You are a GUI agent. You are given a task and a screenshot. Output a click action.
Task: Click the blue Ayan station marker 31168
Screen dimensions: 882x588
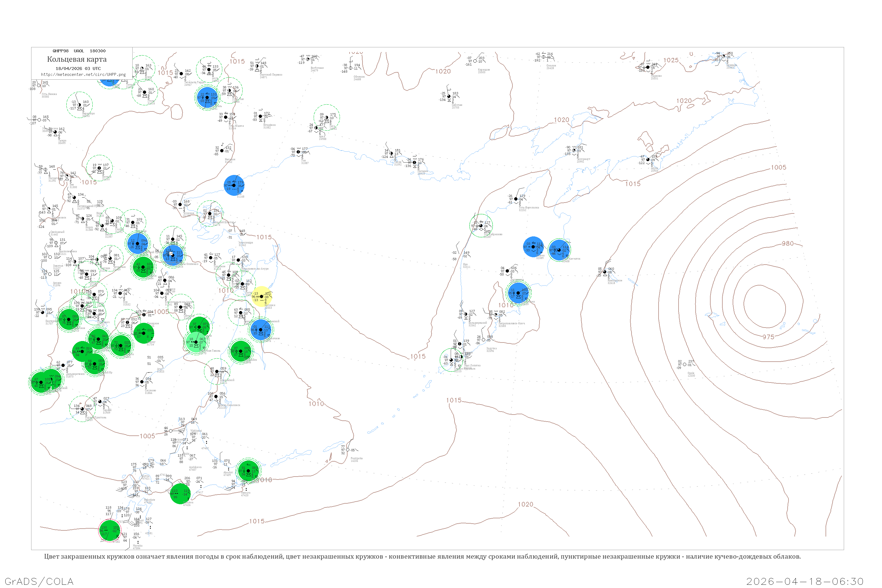(234, 185)
